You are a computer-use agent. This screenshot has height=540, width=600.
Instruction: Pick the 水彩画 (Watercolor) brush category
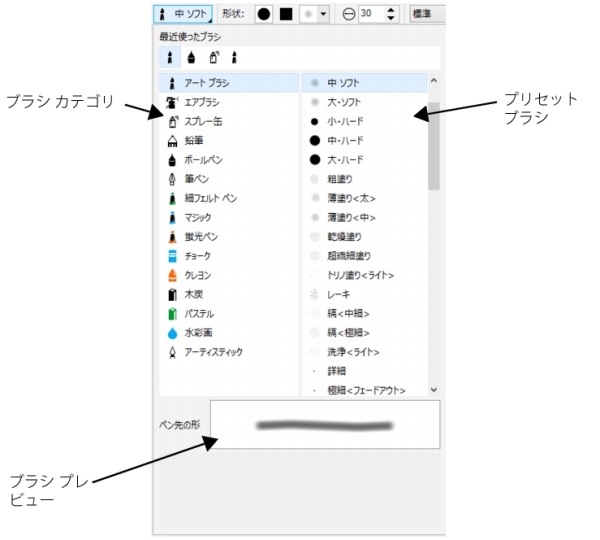pos(197,333)
